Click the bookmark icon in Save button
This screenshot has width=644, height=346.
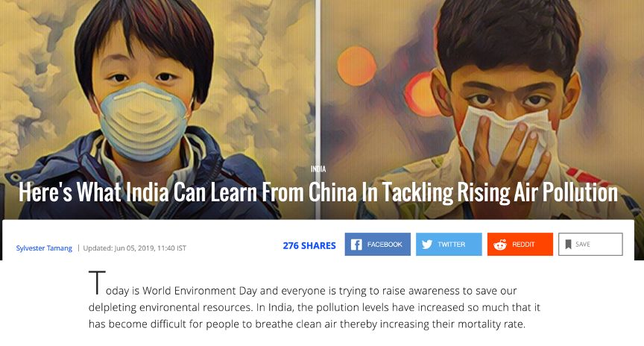(x=568, y=245)
